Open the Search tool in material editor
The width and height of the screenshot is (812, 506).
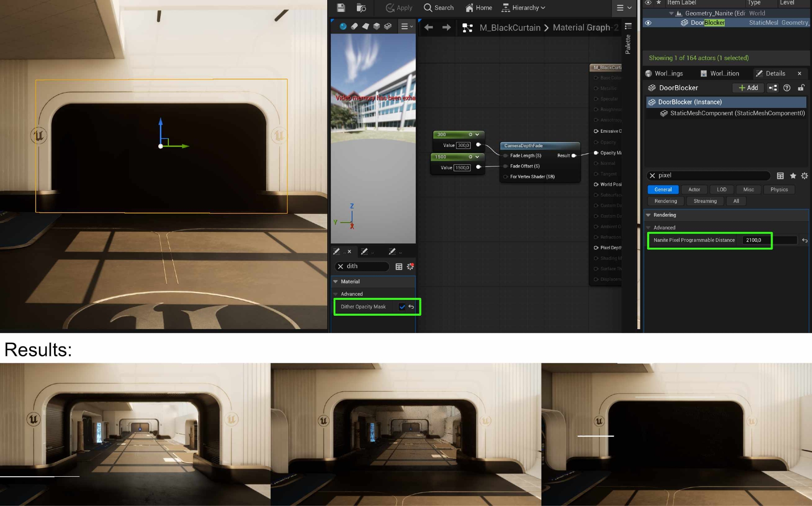438,8
